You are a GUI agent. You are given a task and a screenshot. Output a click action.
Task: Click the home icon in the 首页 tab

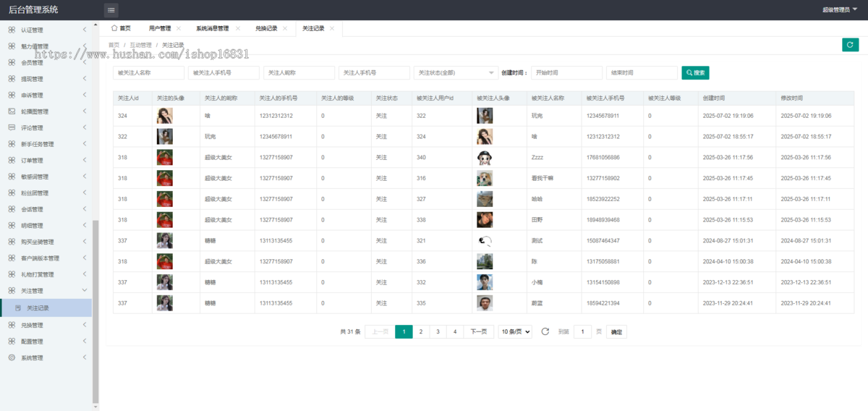[x=114, y=28]
